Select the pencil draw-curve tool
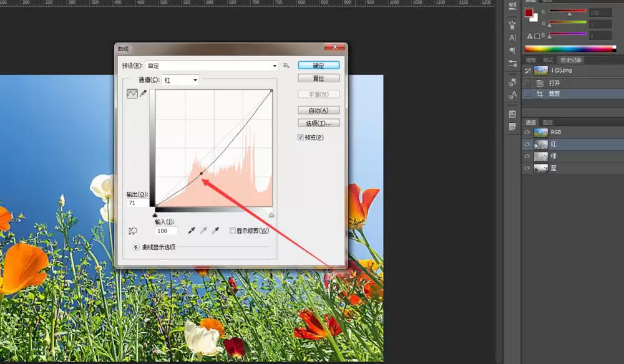Screen dimensions: 624x364 click(x=143, y=93)
